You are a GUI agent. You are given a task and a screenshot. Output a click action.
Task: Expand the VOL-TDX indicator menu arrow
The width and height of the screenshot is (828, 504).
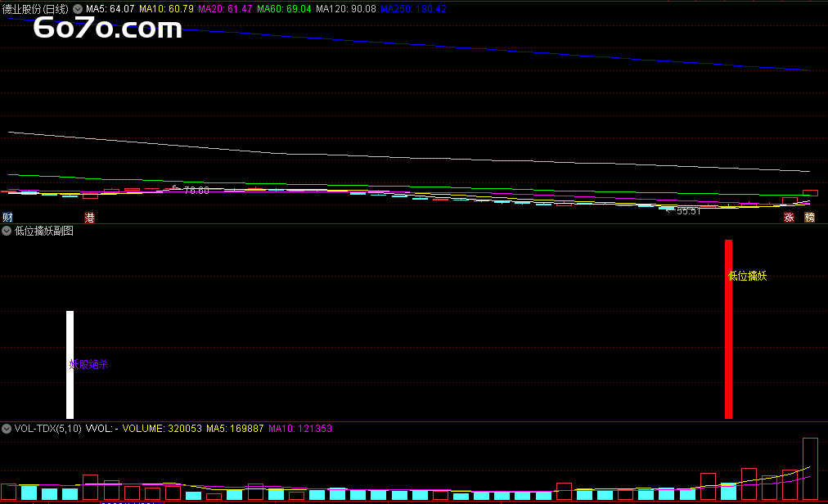click(7, 428)
